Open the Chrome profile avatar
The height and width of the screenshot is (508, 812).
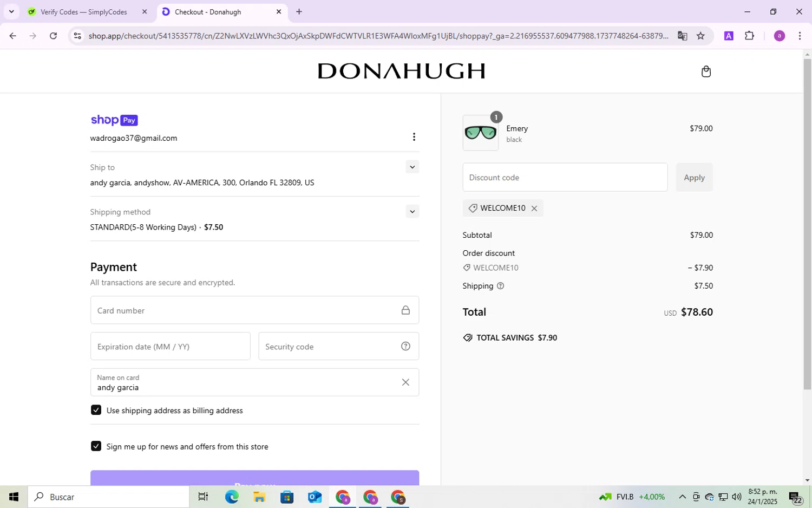780,36
